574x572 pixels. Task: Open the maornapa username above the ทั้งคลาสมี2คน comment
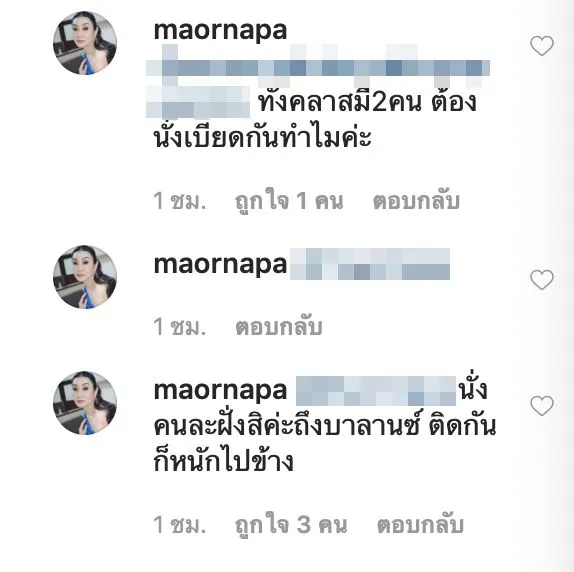tap(220, 31)
